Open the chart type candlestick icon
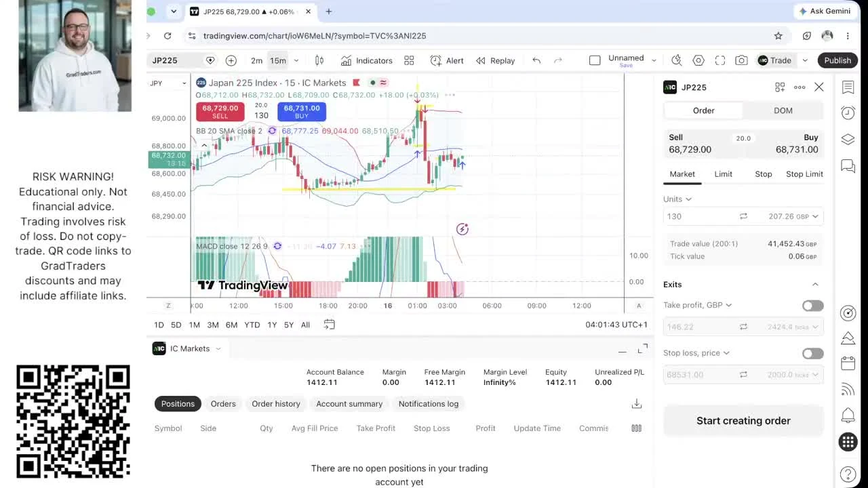Screen dimensions: 868x488 coord(319,60)
